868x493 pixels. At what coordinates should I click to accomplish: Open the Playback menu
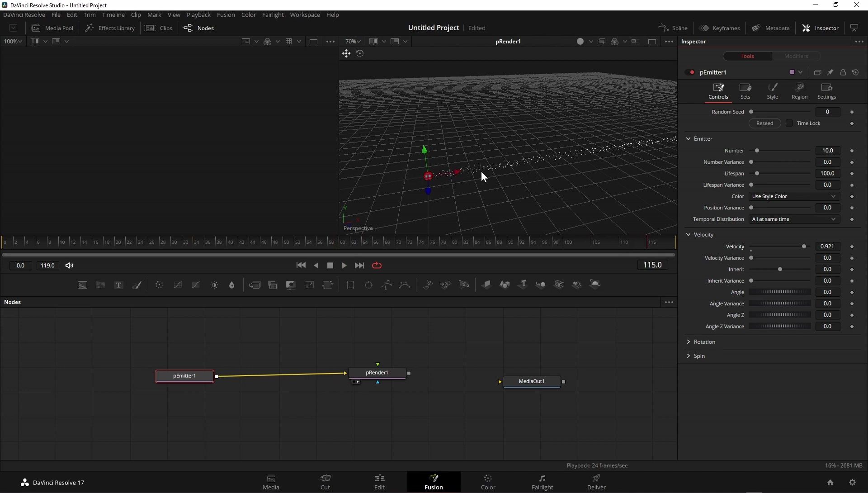pos(198,15)
